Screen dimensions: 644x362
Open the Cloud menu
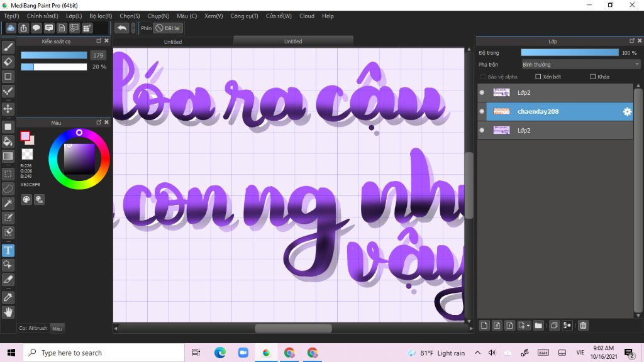[307, 16]
